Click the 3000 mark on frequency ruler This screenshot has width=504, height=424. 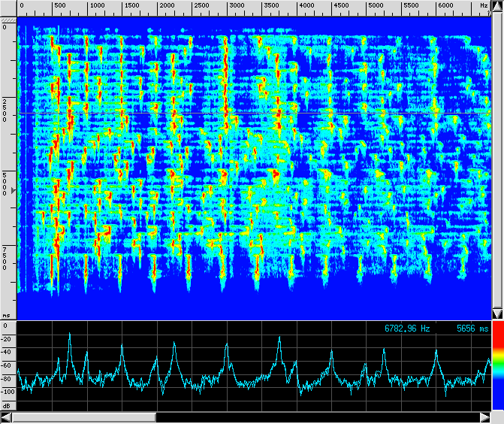tap(236, 6)
